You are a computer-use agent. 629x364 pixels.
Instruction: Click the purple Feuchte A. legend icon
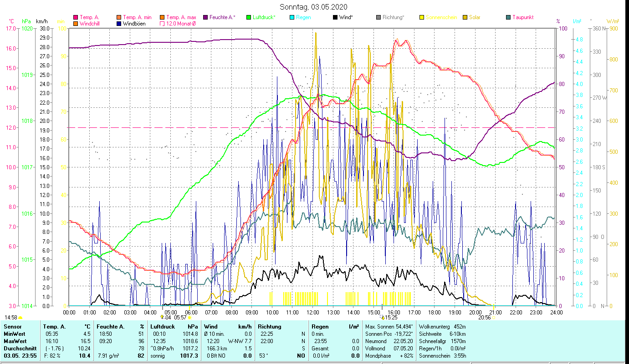pyautogui.click(x=205, y=17)
